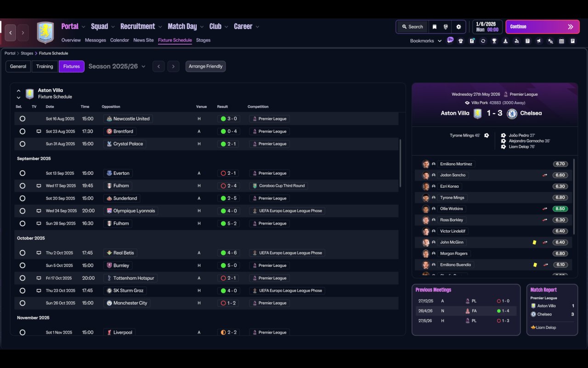
Task: Select the Burnley fixture radio button
Action: point(23,265)
